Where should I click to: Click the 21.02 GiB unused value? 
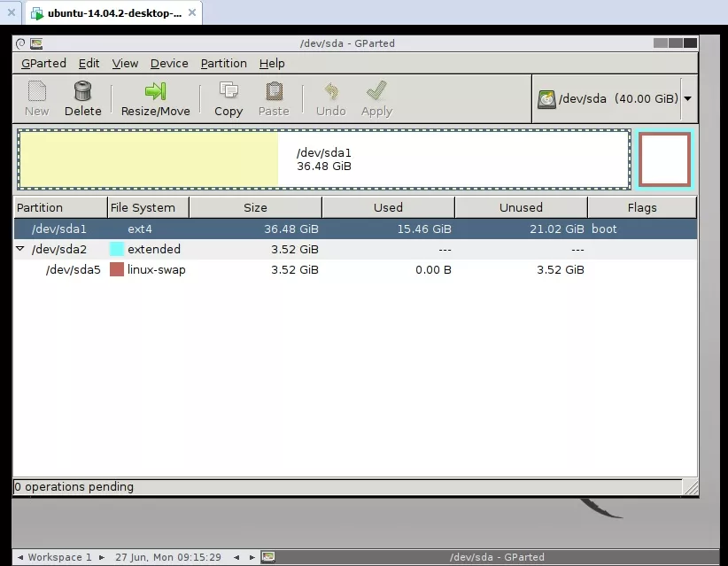click(557, 229)
